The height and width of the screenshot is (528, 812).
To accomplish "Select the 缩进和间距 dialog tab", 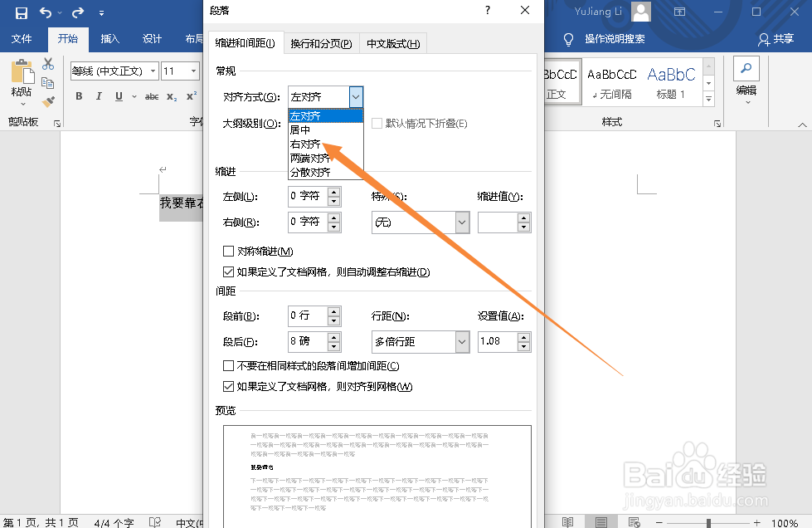I will click(246, 43).
